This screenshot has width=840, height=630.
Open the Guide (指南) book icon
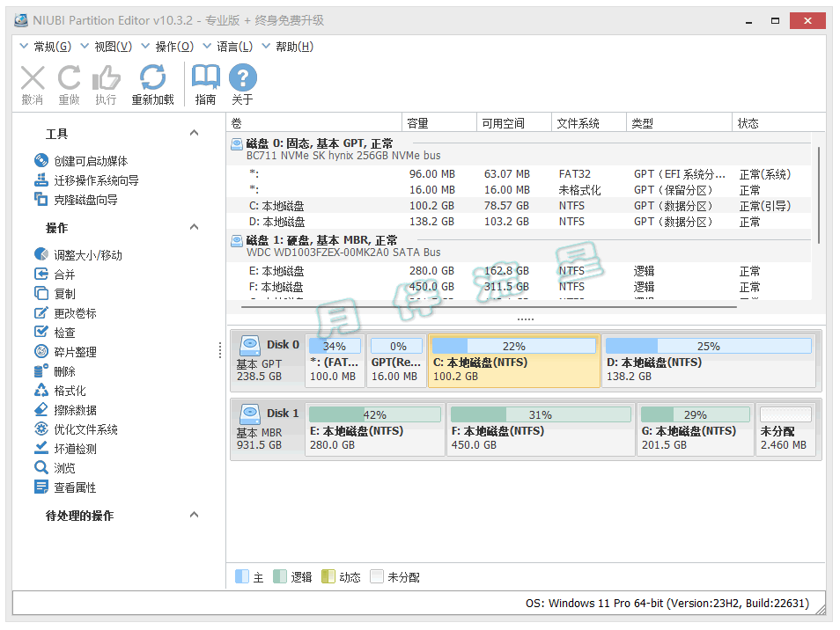point(206,78)
